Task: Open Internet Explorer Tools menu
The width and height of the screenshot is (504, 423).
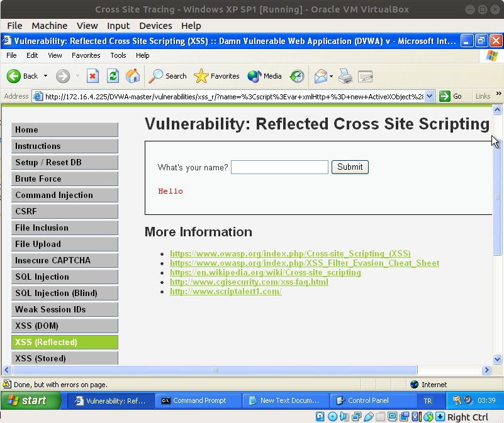Action: pyautogui.click(x=118, y=55)
